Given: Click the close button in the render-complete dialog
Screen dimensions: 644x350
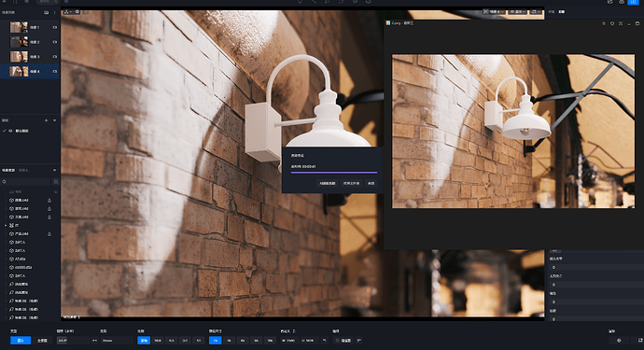Looking at the screenshot, I should click(371, 183).
